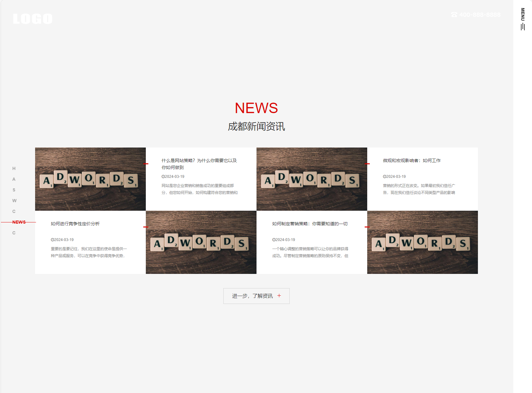Viewport: 532px width, 393px height.
Task: Open article 如何制定营销策略：你需要知道的一切
Action: (310, 224)
